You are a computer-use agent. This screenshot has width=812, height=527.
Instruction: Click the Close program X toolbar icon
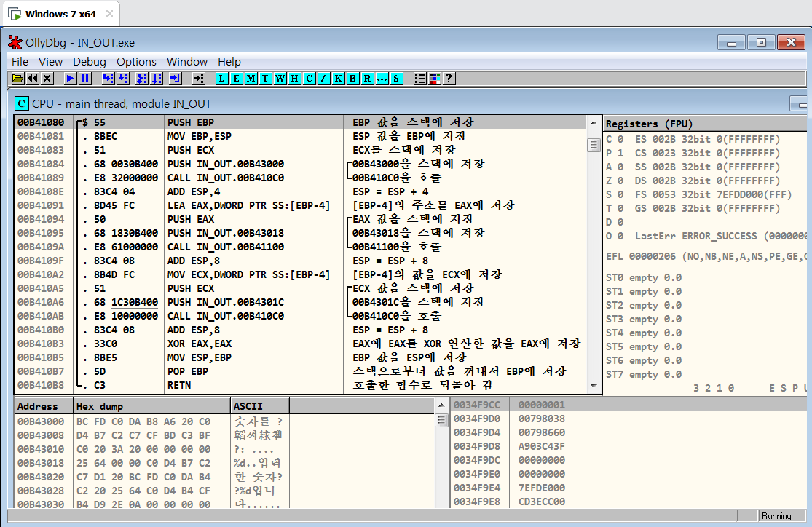click(47, 78)
